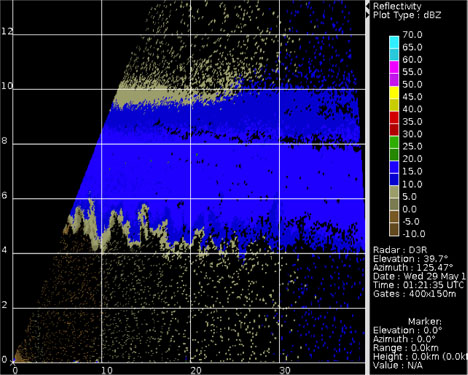Click the brown -5.0 dBZ color swatch

click(x=394, y=217)
